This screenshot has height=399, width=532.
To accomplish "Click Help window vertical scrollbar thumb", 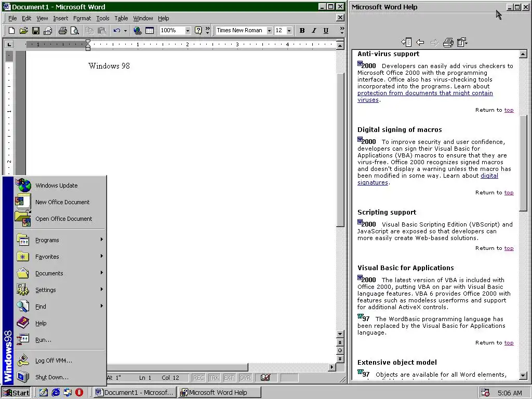I will [x=523, y=163].
